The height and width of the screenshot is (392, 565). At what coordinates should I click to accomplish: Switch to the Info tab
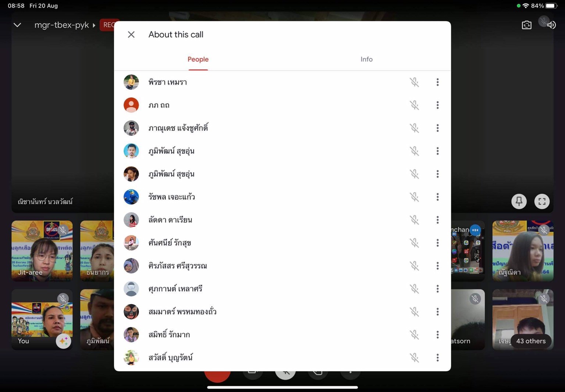(x=366, y=59)
